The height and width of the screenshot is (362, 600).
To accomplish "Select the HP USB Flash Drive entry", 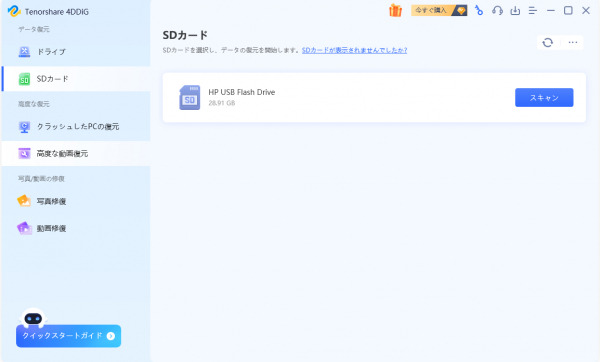I will pyautogui.click(x=374, y=98).
